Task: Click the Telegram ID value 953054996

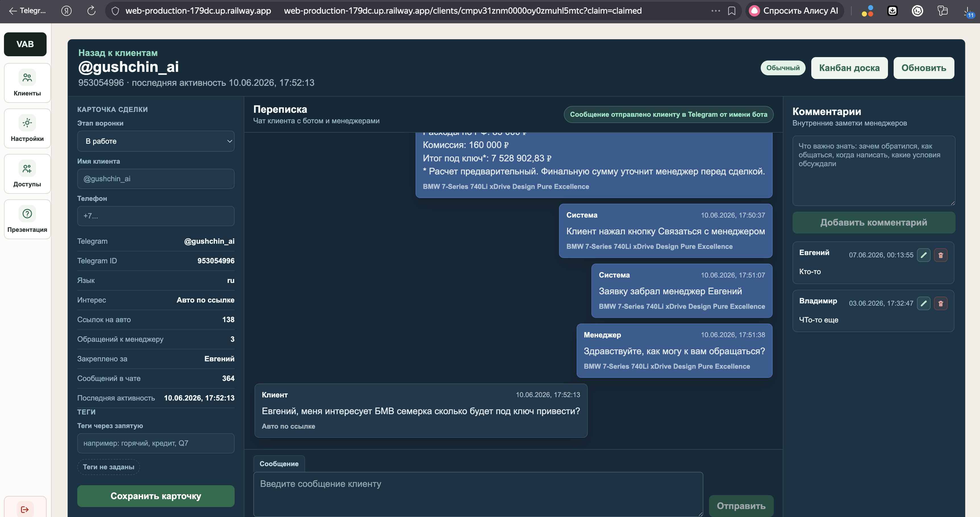Action: [x=216, y=260]
